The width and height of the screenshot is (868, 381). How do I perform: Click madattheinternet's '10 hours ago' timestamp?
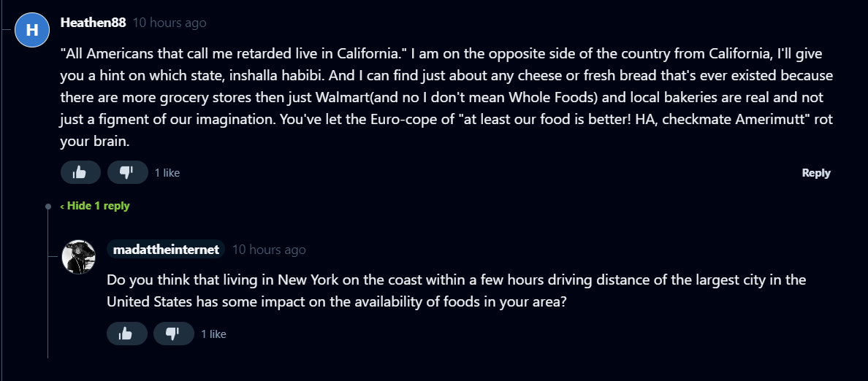coord(269,250)
